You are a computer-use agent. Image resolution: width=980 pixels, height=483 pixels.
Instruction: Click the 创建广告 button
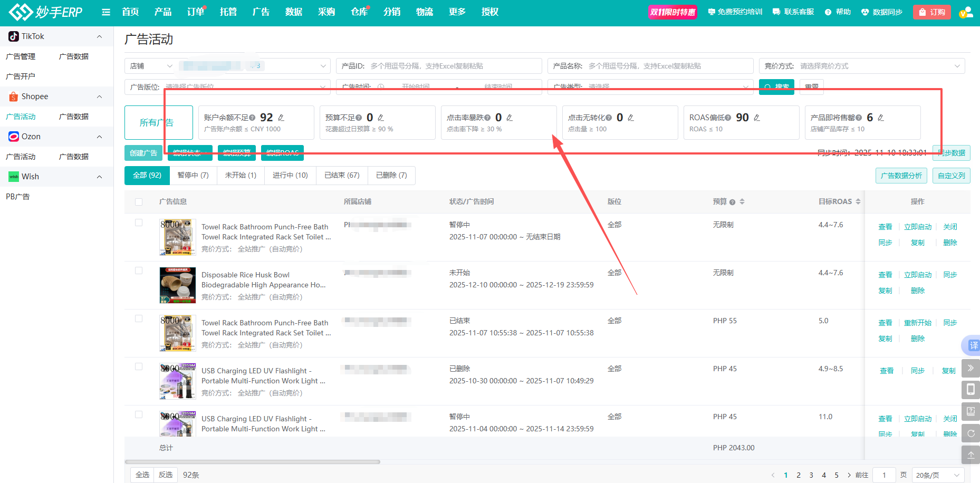click(x=143, y=153)
